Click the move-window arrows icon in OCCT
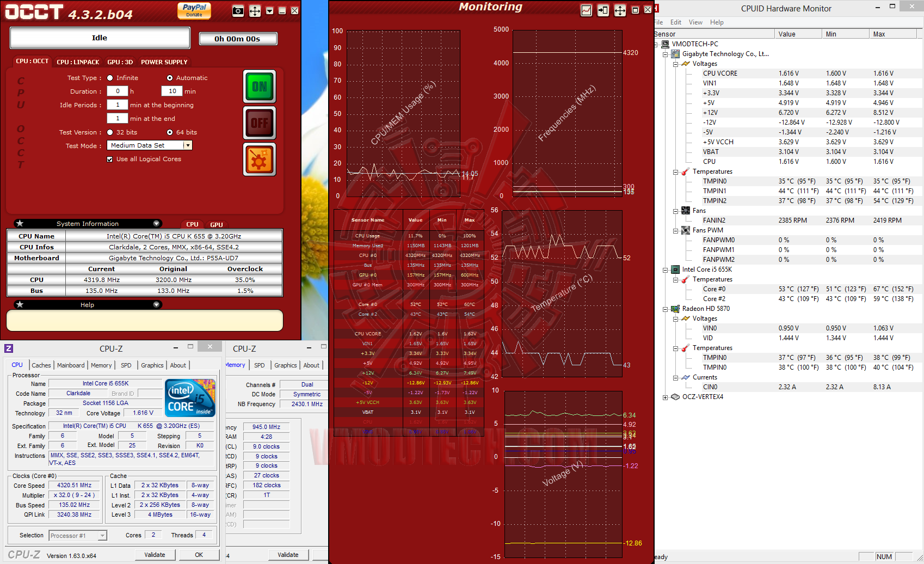The width and height of the screenshot is (924, 564). tap(255, 11)
